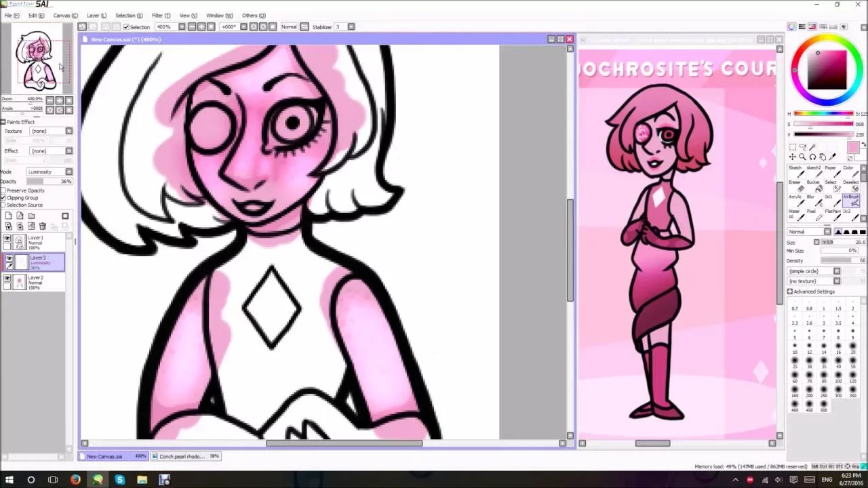Open the layer Mode Luminosity dropdown
This screenshot has height=488, width=868.
(x=50, y=171)
